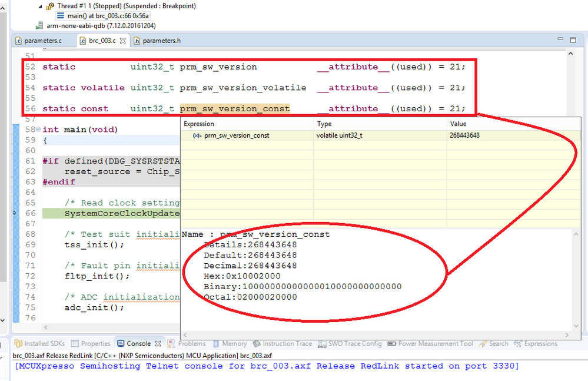
Task: Click the editor scroll up arrow
Action: pos(570,54)
